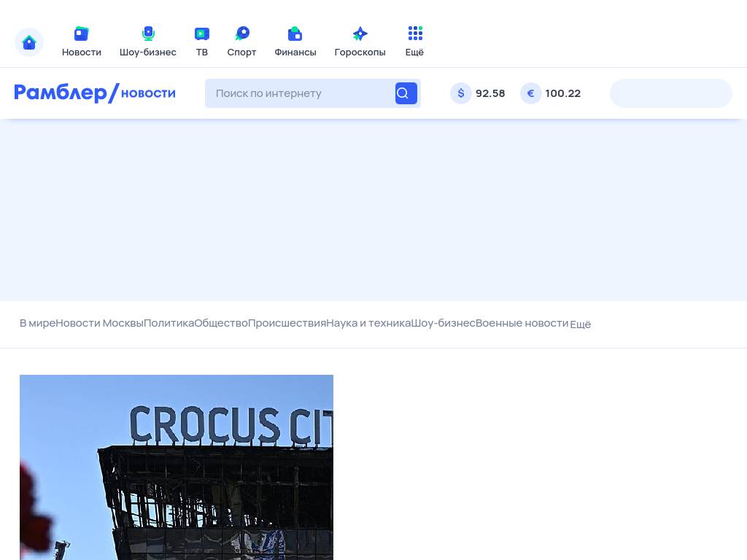Go to the Происшествия category
This screenshot has height=560, width=747.
tap(287, 323)
